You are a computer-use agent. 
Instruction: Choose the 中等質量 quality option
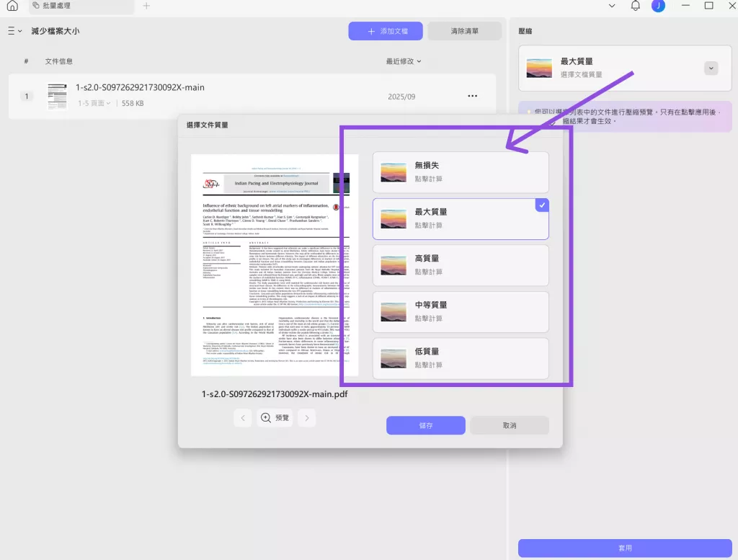coord(461,312)
